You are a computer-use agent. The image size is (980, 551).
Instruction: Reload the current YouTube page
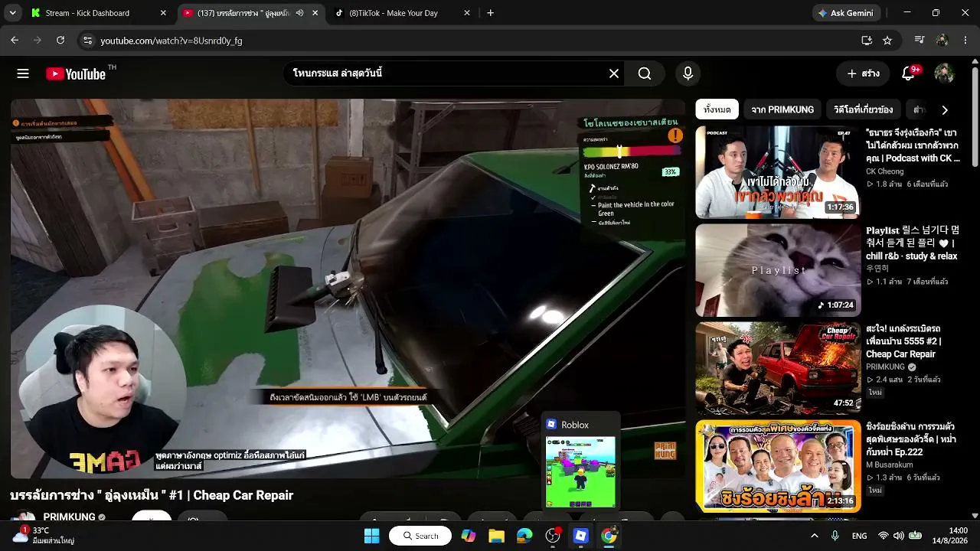[60, 40]
